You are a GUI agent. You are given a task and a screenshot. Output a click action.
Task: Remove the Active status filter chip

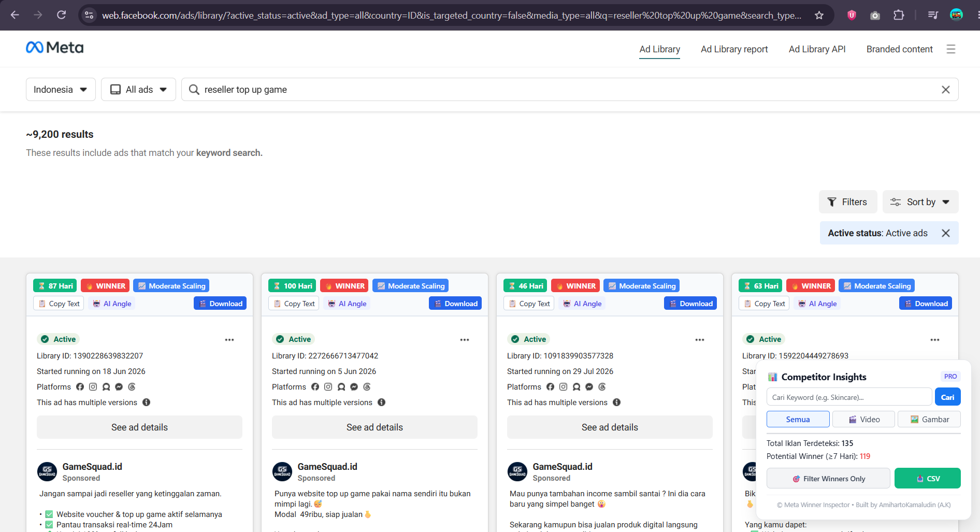pyautogui.click(x=945, y=233)
